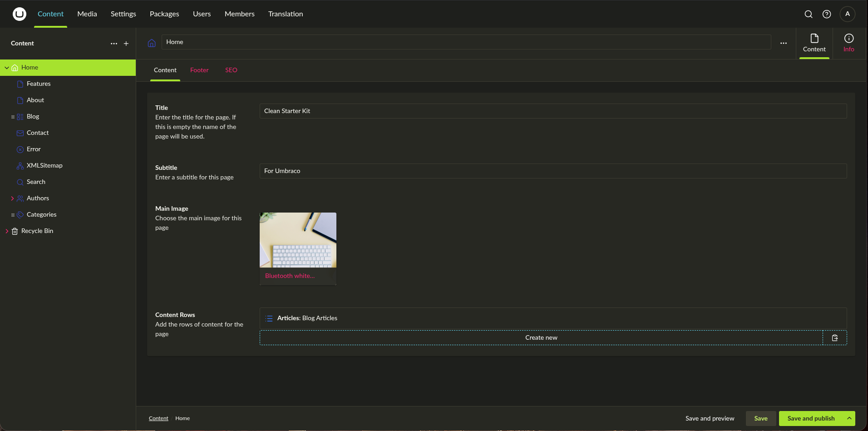This screenshot has height=431, width=868.
Task: Open the Packages section
Action: pyautogui.click(x=164, y=14)
